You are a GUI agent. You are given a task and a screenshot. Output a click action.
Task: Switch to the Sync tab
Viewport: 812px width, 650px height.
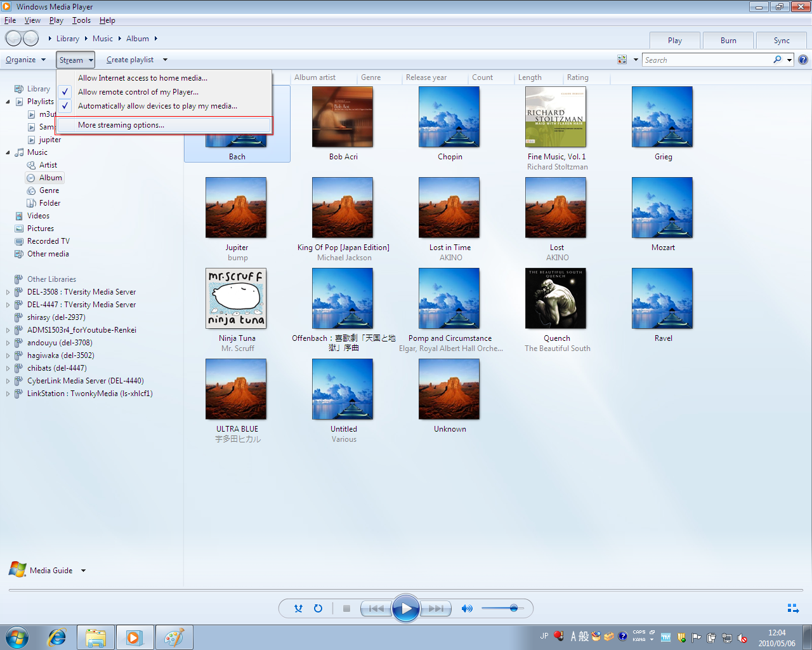pos(782,41)
